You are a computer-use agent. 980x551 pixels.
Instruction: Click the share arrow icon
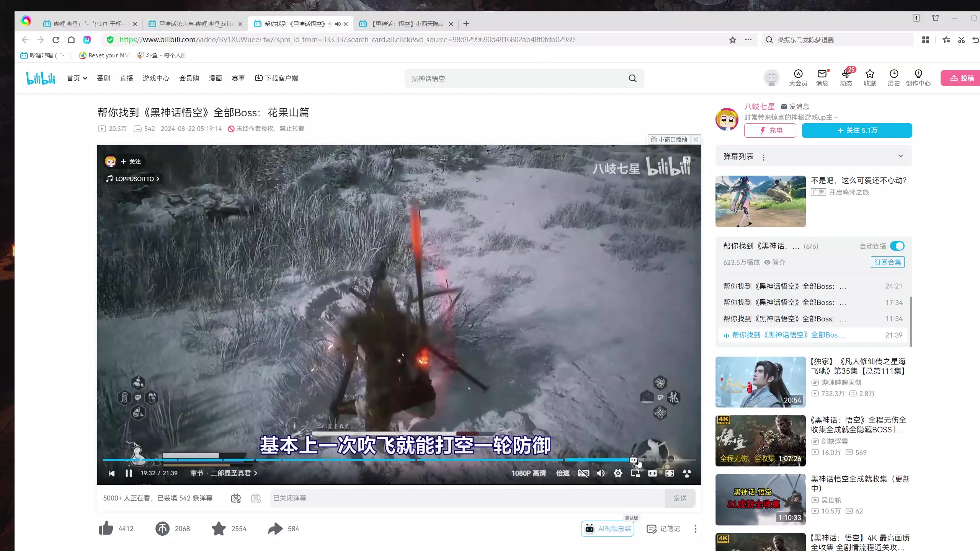[x=275, y=528]
